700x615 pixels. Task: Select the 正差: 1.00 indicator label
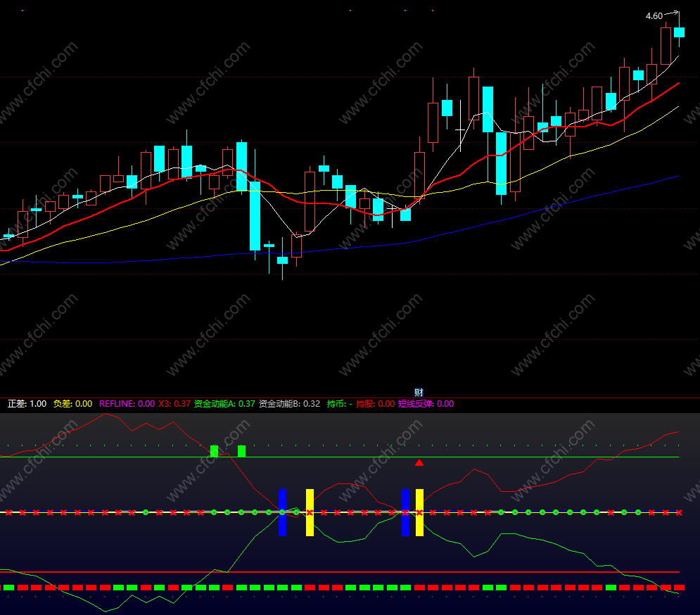click(x=27, y=404)
